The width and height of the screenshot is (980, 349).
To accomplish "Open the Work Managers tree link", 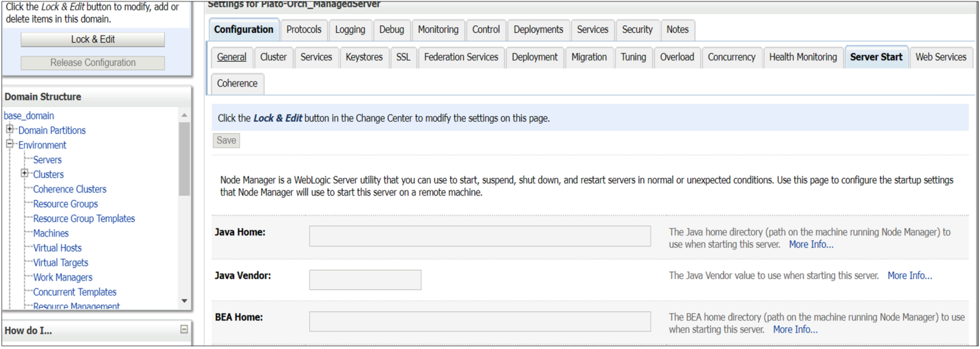I will [x=63, y=277].
